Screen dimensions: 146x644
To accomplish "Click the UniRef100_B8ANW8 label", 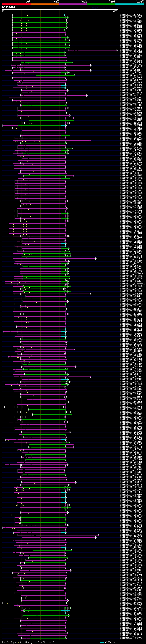I will click(131, 40).
